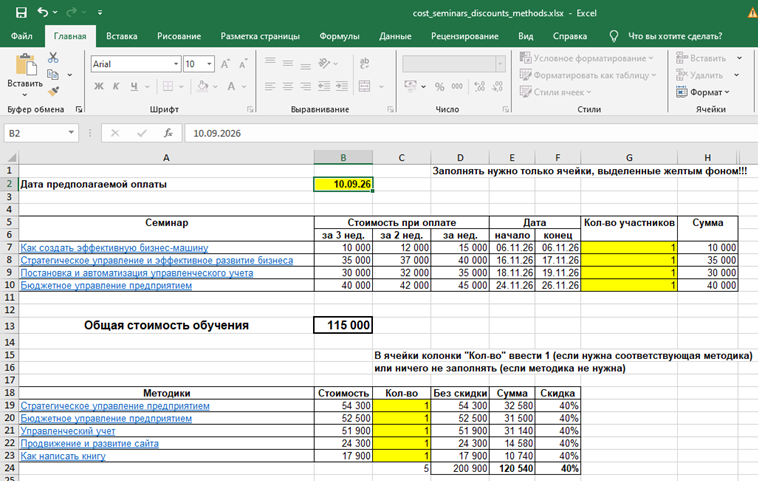The image size is (758, 481).
Task: Activate the Format Painter brush
Action: 53,91
